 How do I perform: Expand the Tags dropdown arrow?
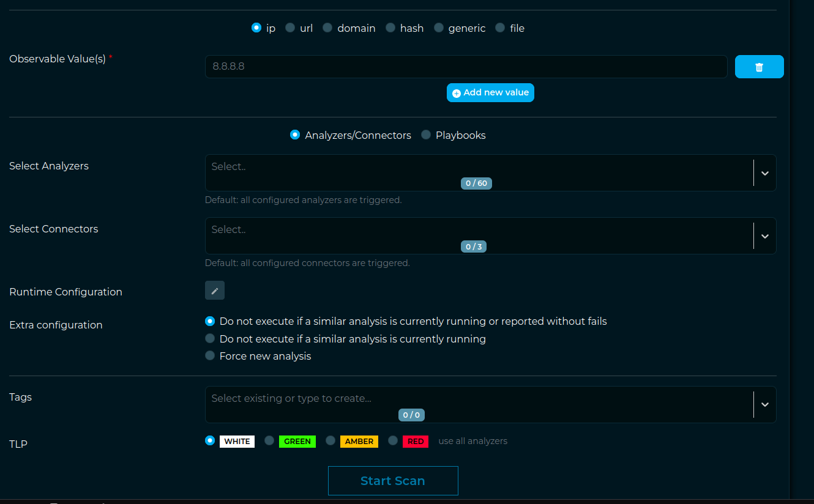click(x=765, y=404)
